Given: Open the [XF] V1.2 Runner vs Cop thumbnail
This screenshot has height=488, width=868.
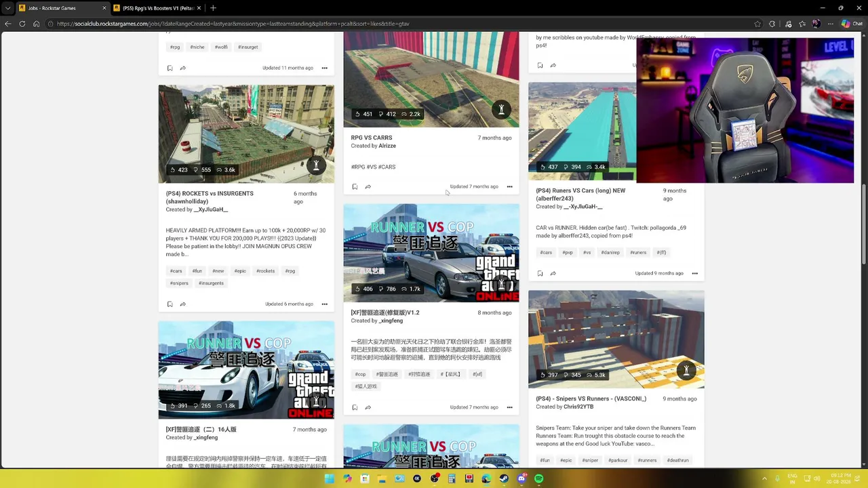Looking at the screenshot, I should 431,253.
